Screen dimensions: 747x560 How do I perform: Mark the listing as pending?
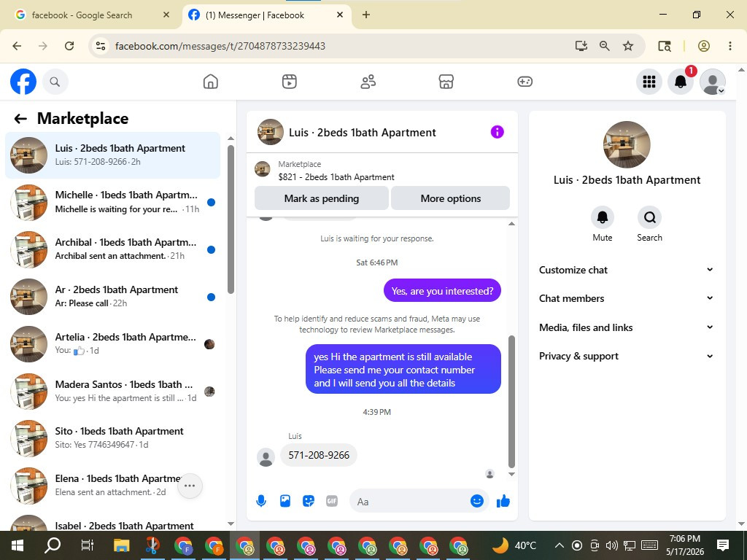click(322, 198)
